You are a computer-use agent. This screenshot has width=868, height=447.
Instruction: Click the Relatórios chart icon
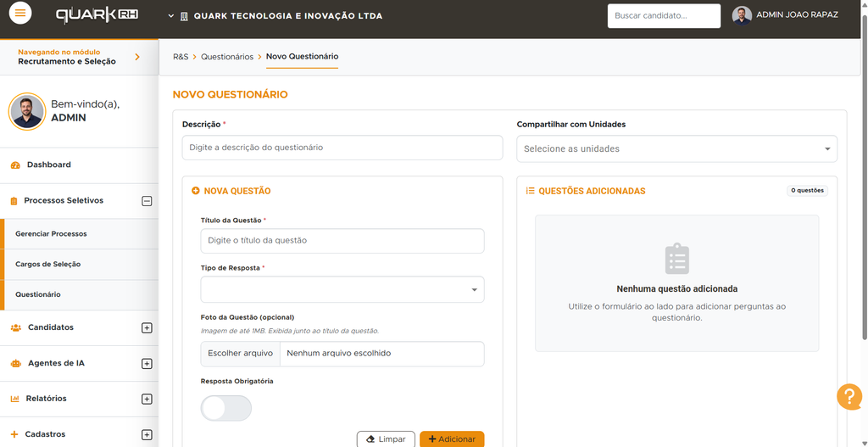[15, 399]
